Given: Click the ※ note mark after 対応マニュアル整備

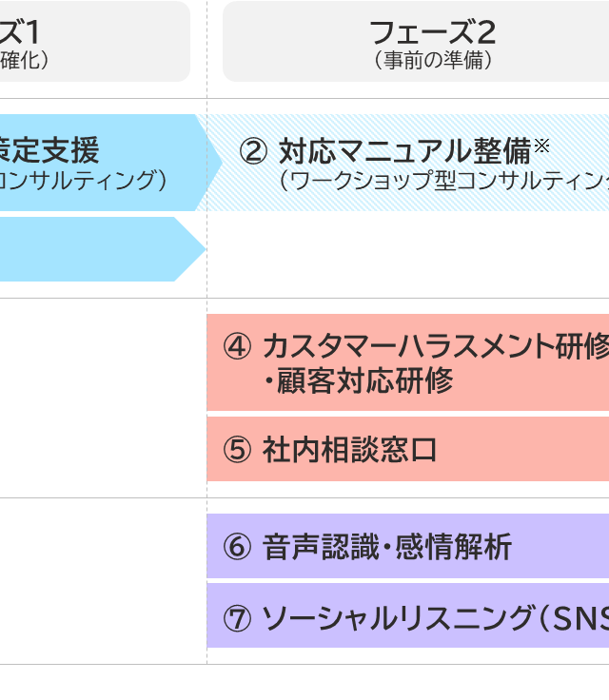Looking at the screenshot, I should point(541,146).
